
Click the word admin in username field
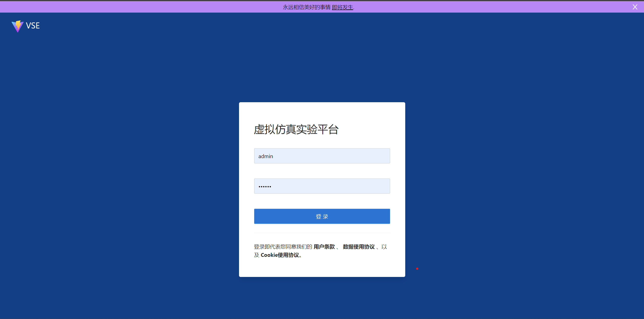coord(265,156)
